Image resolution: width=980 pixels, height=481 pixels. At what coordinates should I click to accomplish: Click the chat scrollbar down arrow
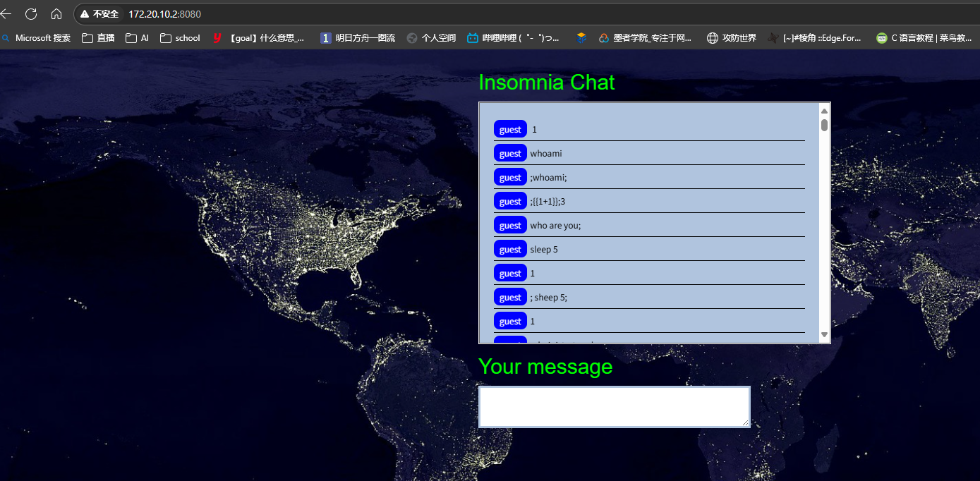[x=824, y=335]
